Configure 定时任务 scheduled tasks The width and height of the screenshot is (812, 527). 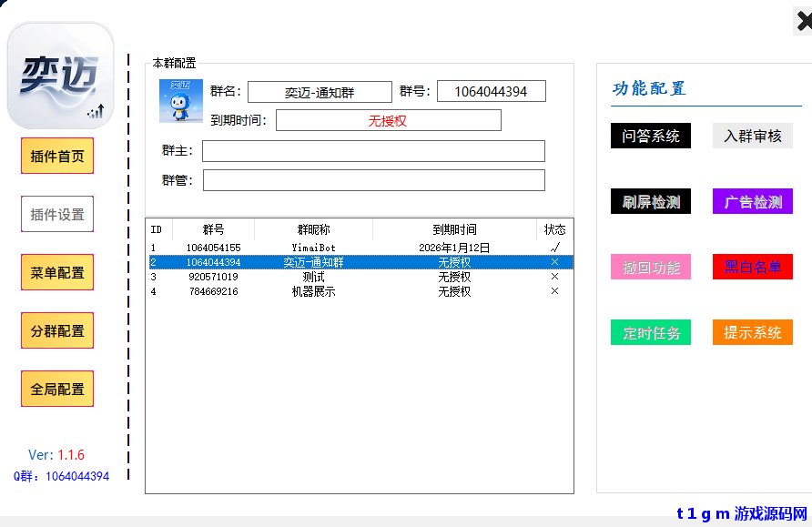(650, 332)
